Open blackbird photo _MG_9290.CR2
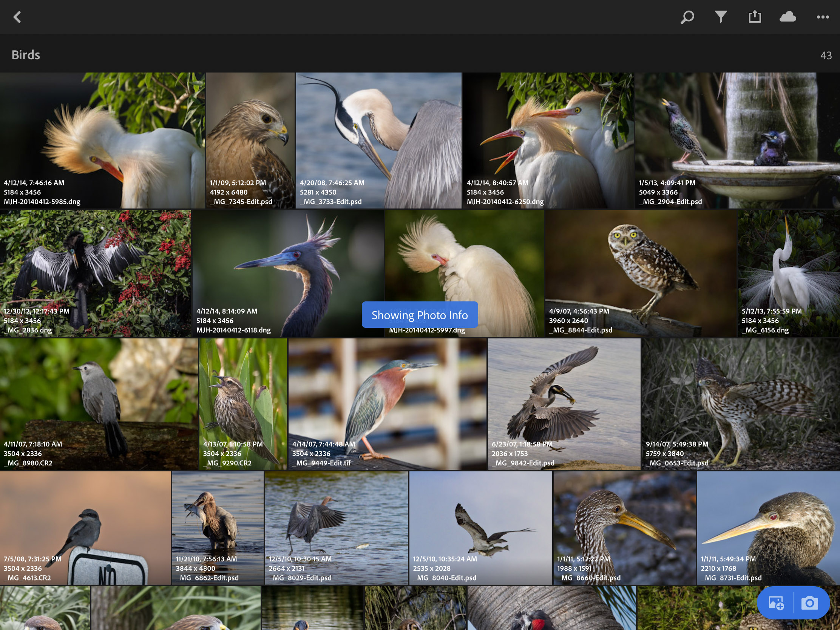This screenshot has width=840, height=630. (x=243, y=404)
